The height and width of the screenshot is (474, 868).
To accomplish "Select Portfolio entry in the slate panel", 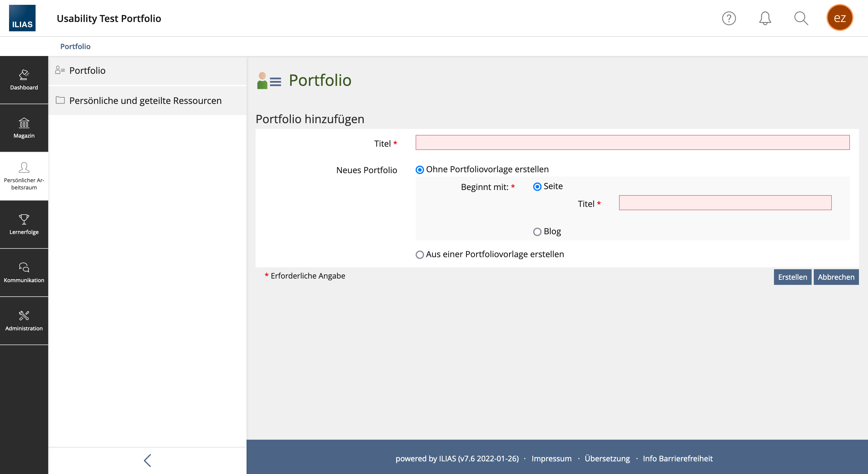I will click(x=87, y=70).
